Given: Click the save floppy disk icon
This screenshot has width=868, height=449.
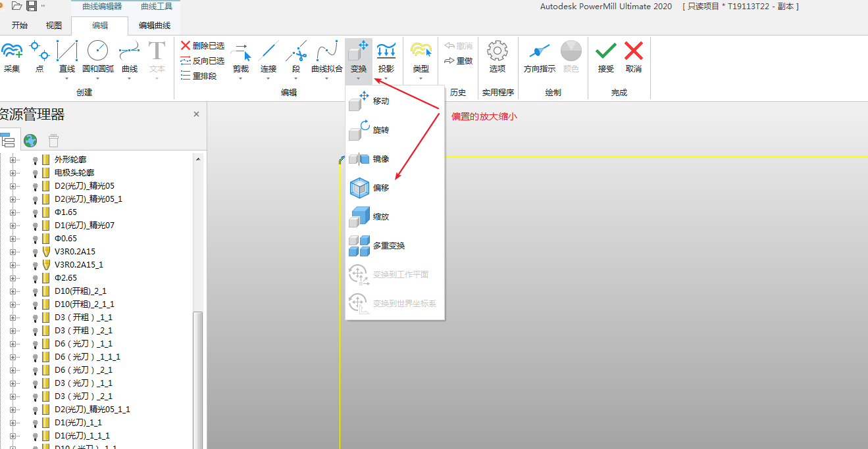Looking at the screenshot, I should 32,6.
